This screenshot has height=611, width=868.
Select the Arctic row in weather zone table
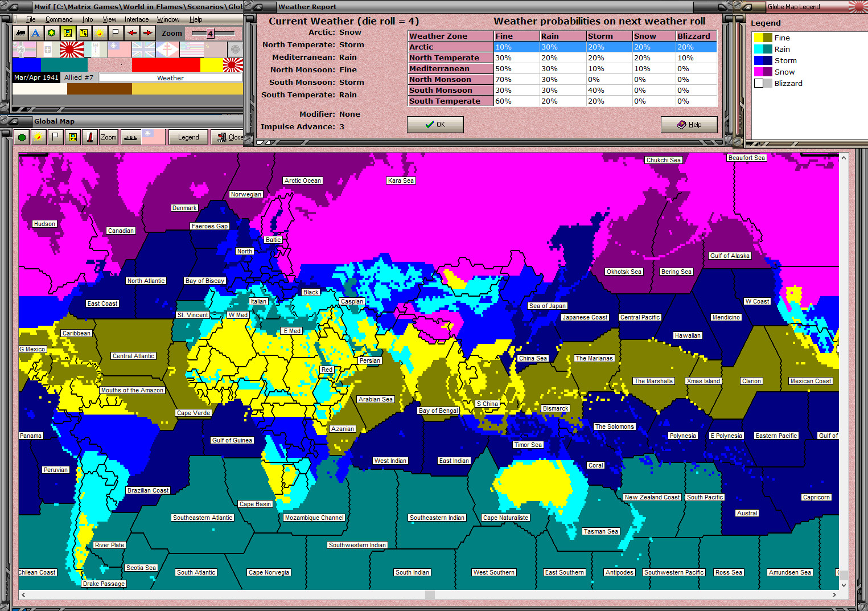[x=562, y=47]
